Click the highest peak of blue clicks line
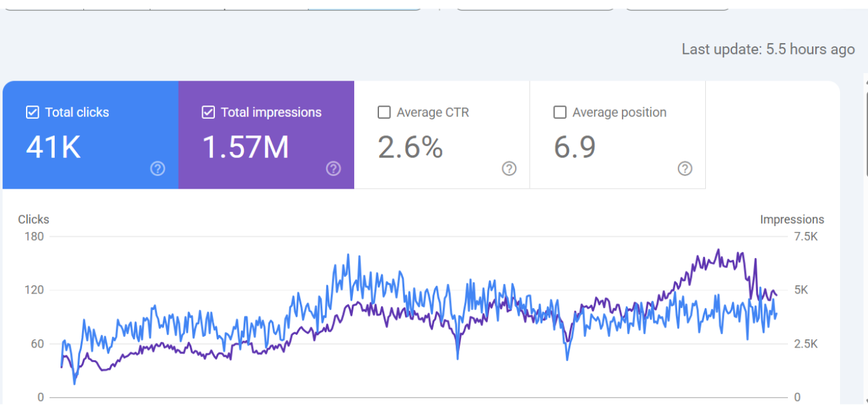Image resolution: width=868 pixels, height=413 pixels. tap(348, 255)
